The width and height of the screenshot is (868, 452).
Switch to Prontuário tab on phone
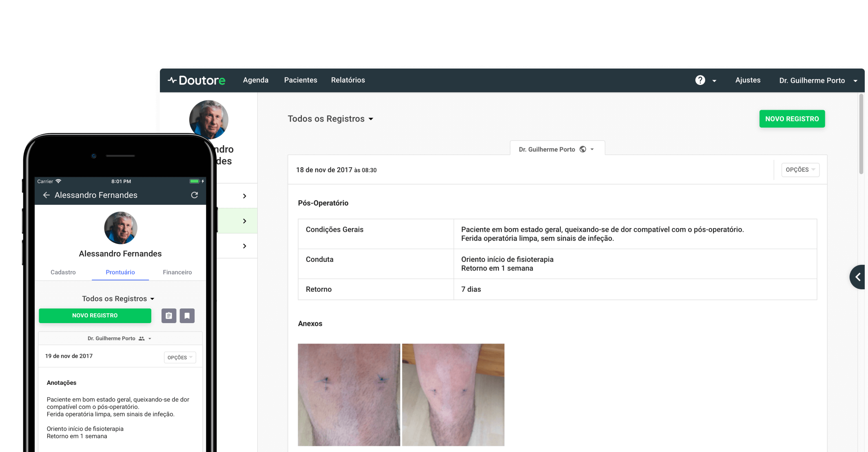point(120,272)
